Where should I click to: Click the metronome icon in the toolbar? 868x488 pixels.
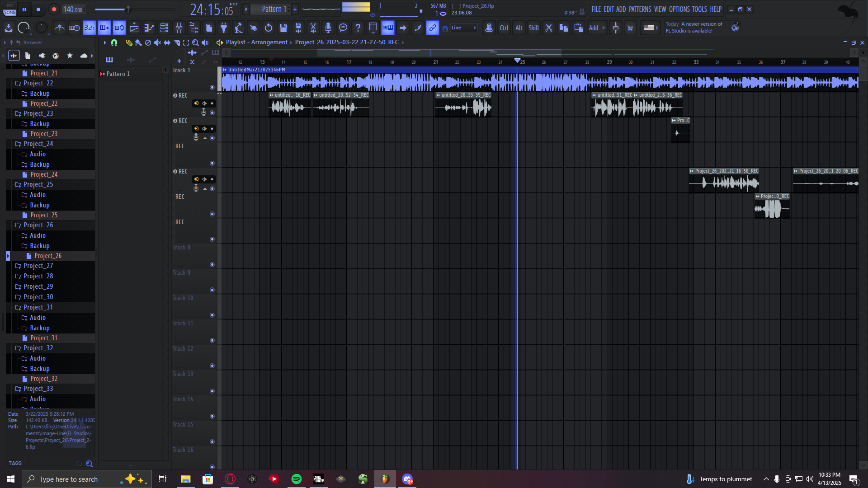(59, 28)
